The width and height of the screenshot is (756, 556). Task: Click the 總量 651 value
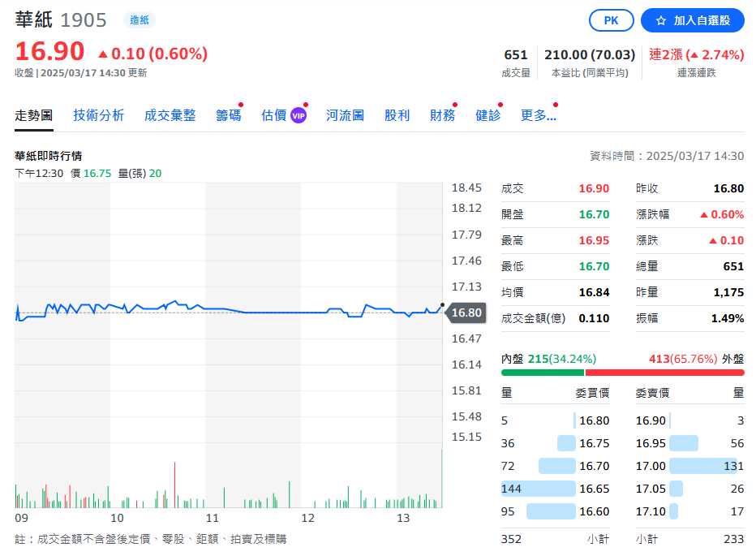tap(733, 266)
